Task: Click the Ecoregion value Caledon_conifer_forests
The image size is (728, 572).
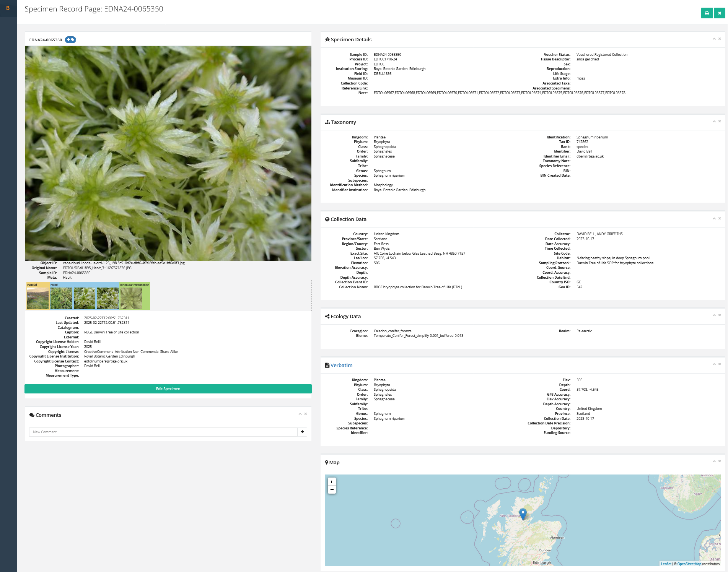Action: pos(393,331)
